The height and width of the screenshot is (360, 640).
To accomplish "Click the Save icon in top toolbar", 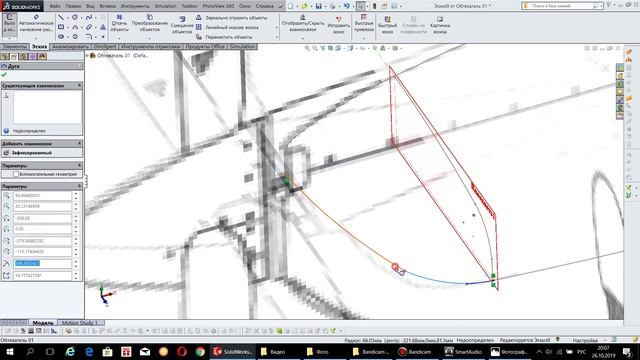I will point(318,6).
